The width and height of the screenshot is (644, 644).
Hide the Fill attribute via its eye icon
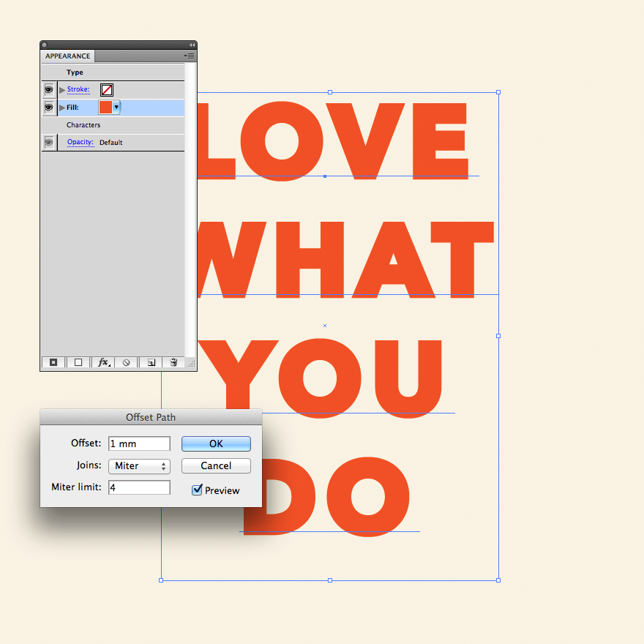tap(48, 107)
